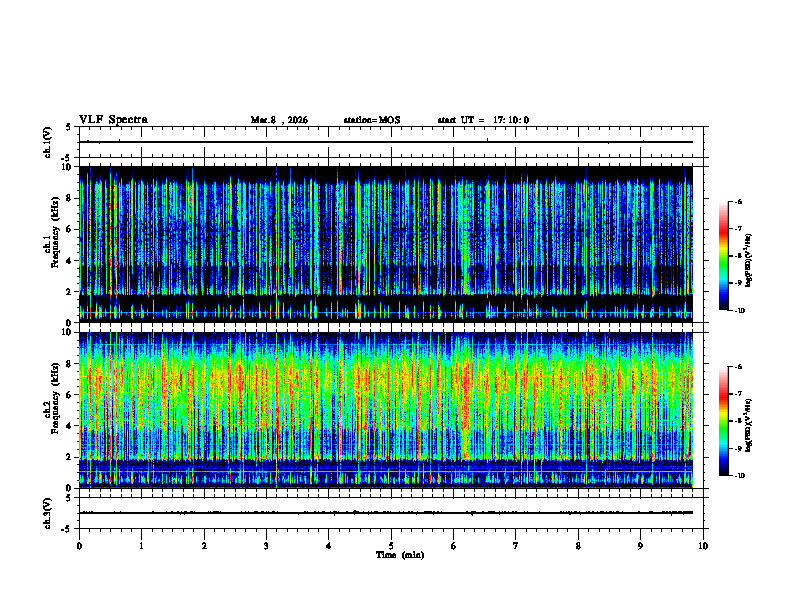Screen dimensions: 792x612
Task: Click the "VLF Spectra" title text
Action: click(x=113, y=120)
